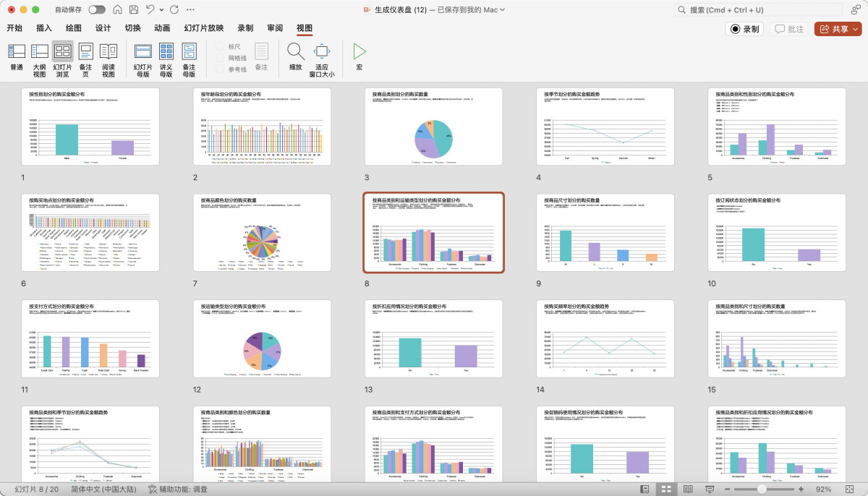The width and height of the screenshot is (868, 496).
Task: Enable the 标尺 ruler checkbox
Action: coord(221,46)
